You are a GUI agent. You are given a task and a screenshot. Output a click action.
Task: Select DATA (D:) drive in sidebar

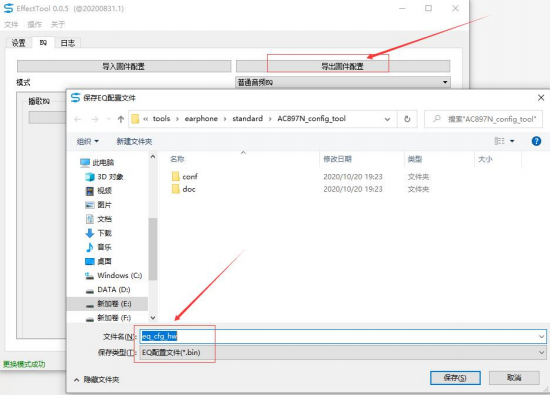[x=108, y=289]
